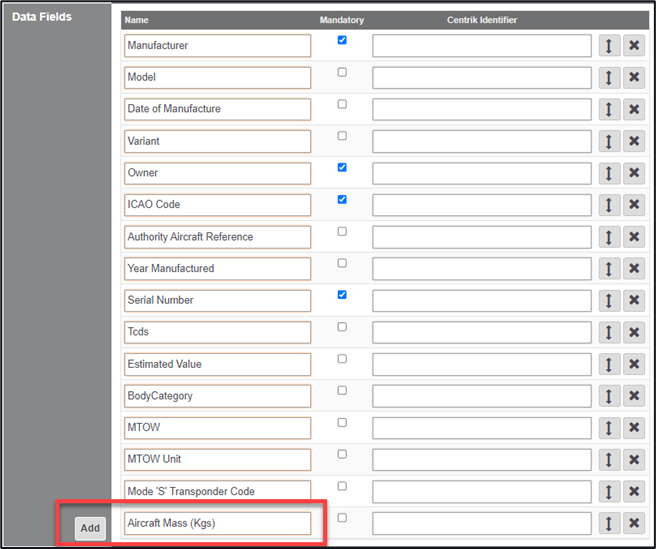Select the BodyCategory name field
The image size is (656, 549).
tap(217, 396)
